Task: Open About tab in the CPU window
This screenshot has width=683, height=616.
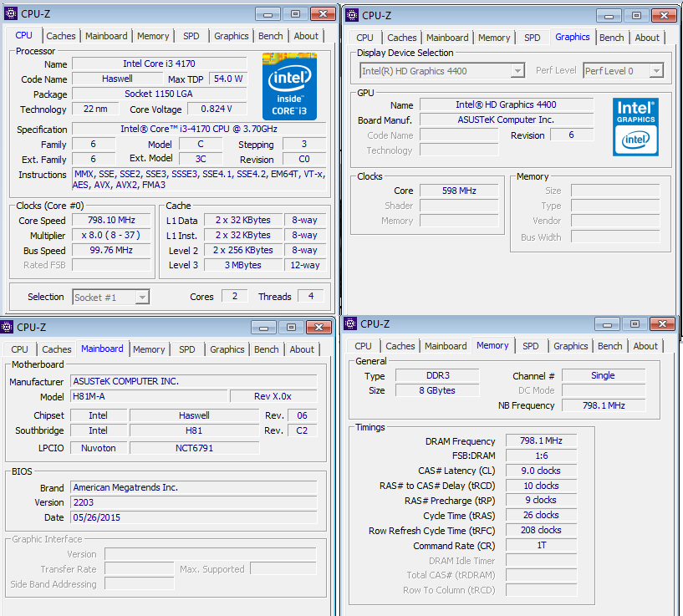Action: click(x=306, y=36)
